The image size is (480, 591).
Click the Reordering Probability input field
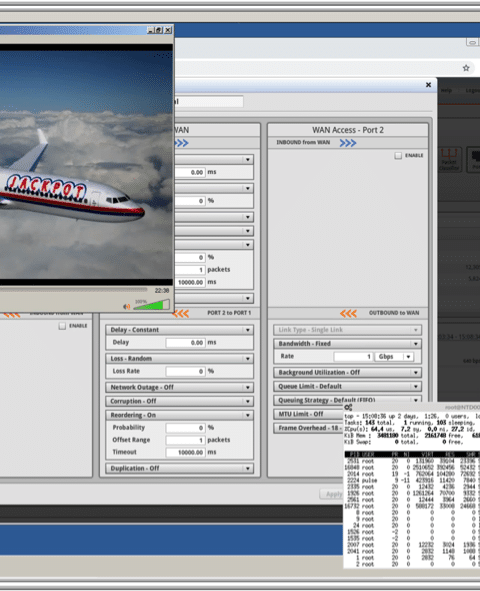point(185,428)
